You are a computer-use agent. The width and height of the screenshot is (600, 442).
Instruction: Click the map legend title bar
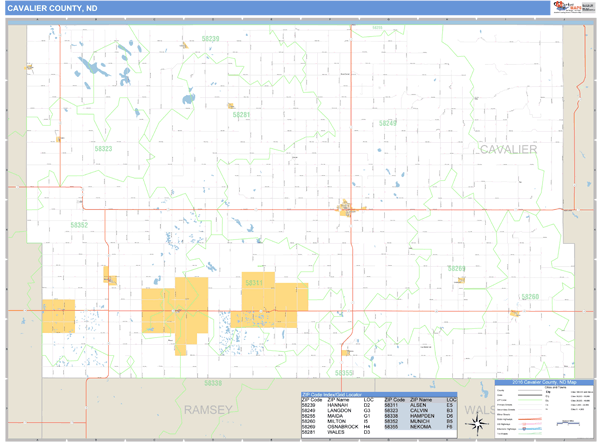click(544, 383)
